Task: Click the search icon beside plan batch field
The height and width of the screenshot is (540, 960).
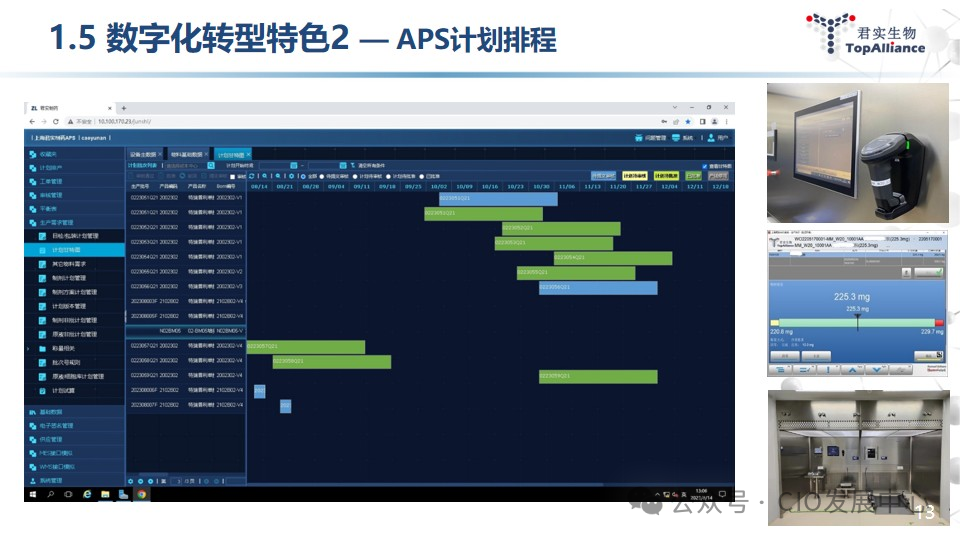Action: (211, 165)
